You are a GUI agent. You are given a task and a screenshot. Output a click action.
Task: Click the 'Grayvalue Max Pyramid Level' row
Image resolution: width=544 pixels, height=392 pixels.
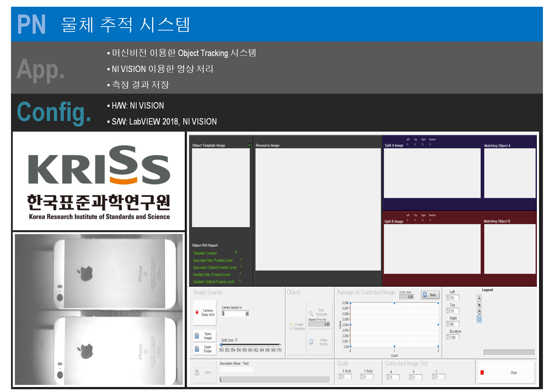tap(217, 260)
